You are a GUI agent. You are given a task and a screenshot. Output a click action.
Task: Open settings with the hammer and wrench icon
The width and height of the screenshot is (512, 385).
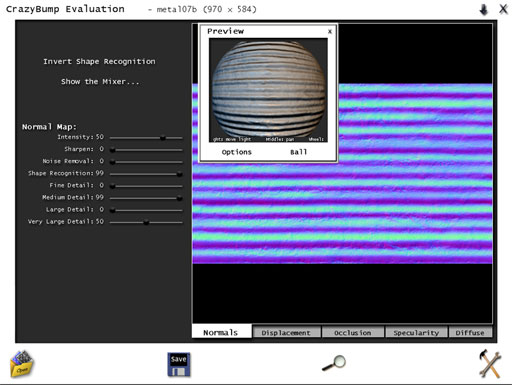pyautogui.click(x=490, y=364)
